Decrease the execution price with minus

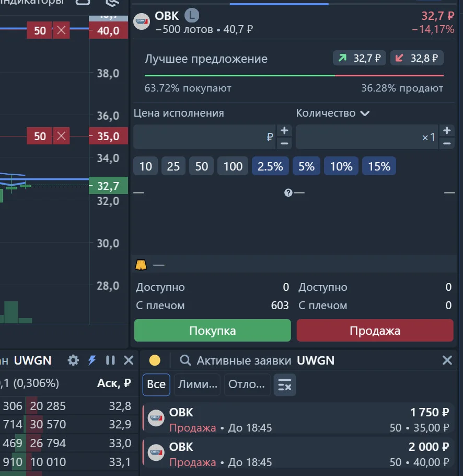284,143
